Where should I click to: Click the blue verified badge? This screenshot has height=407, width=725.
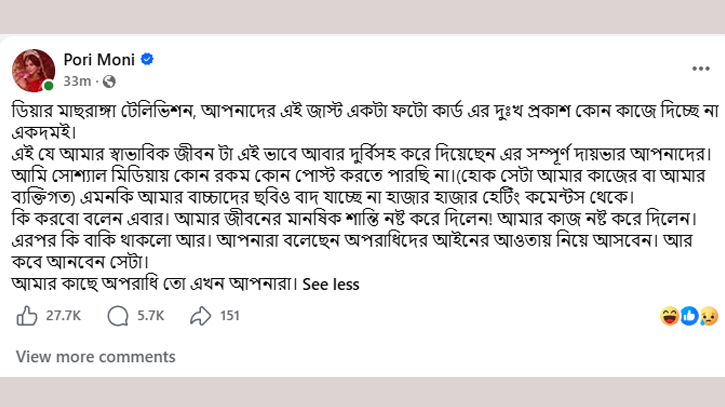147,59
